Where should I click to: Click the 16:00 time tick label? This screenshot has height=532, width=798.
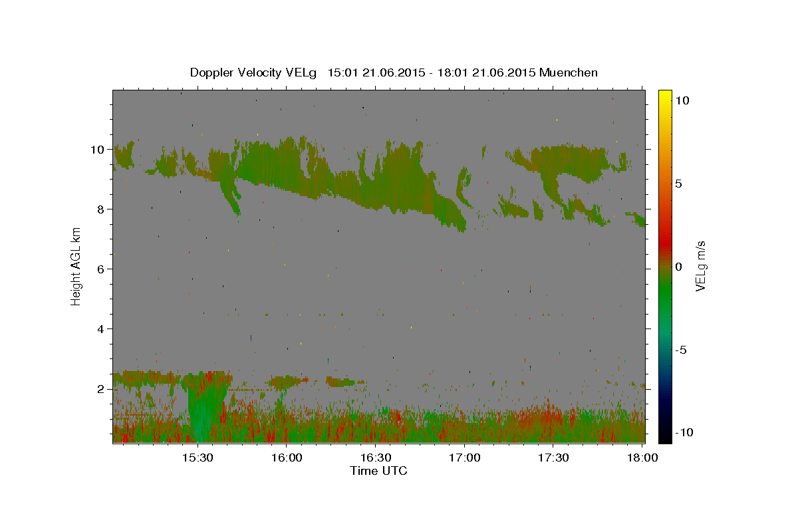pyautogui.click(x=287, y=458)
